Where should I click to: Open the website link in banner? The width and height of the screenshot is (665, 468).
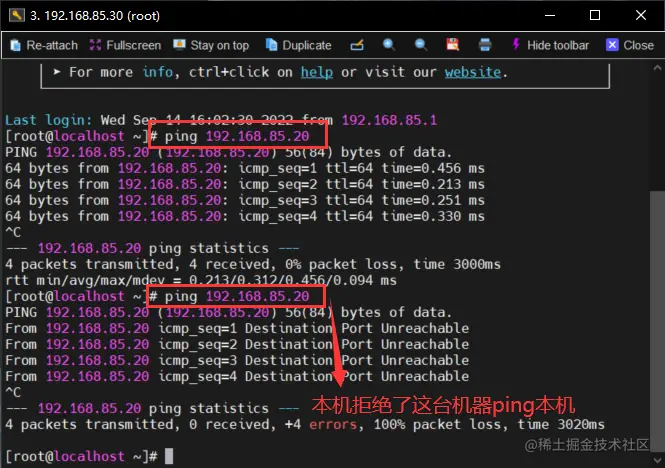coord(473,73)
